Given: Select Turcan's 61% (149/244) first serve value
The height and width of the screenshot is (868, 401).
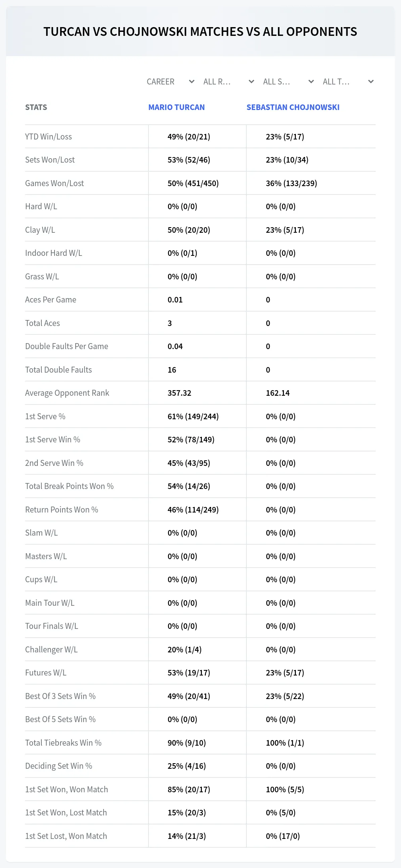Looking at the screenshot, I should (x=193, y=416).
